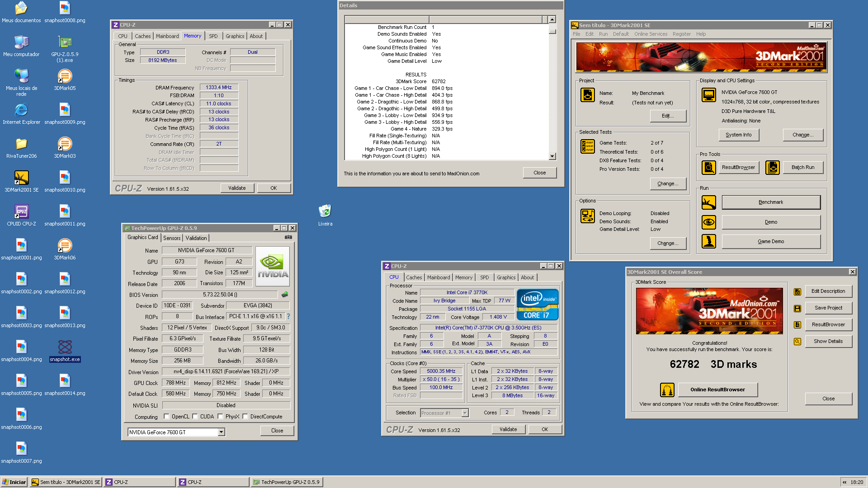The height and width of the screenshot is (488, 868).
Task: Select the Lixeira recycle bin desktop icon
Action: (325, 215)
